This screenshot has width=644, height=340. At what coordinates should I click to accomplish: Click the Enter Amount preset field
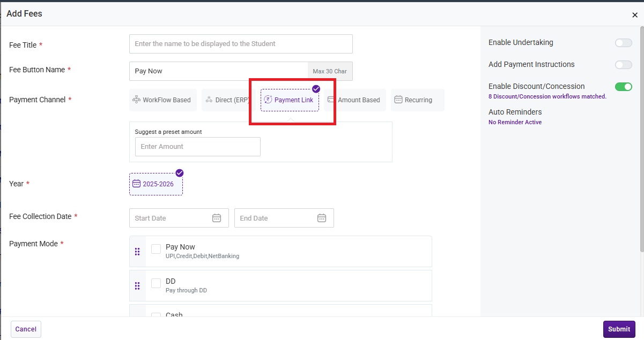(x=197, y=147)
